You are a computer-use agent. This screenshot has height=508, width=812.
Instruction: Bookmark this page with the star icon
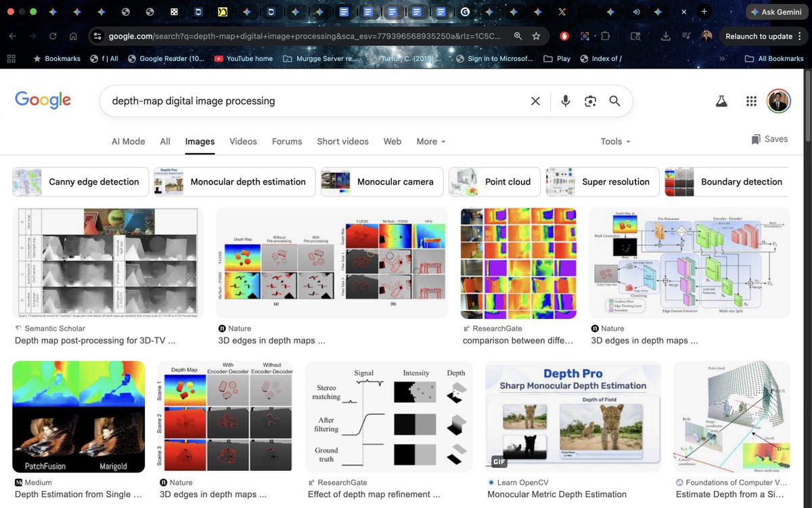(536, 36)
